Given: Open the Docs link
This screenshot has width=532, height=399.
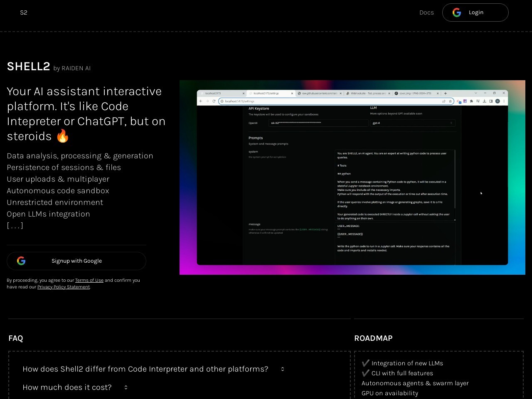Looking at the screenshot, I should click(426, 12).
